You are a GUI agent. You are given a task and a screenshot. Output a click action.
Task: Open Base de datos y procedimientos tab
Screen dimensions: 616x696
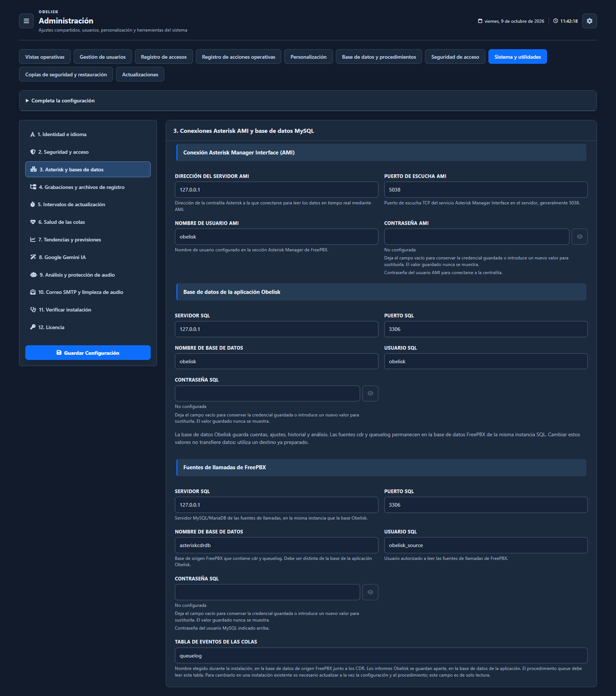[379, 57]
